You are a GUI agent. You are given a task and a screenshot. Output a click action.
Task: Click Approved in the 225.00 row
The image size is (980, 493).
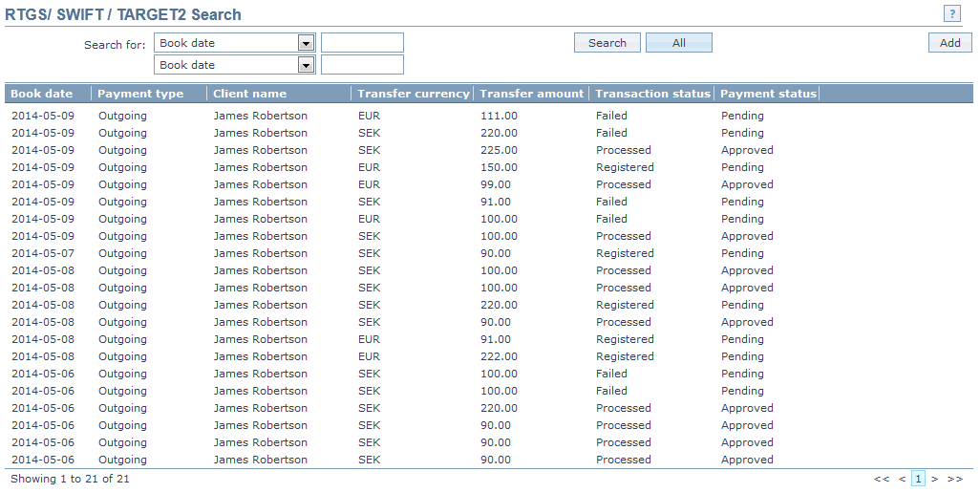(747, 150)
